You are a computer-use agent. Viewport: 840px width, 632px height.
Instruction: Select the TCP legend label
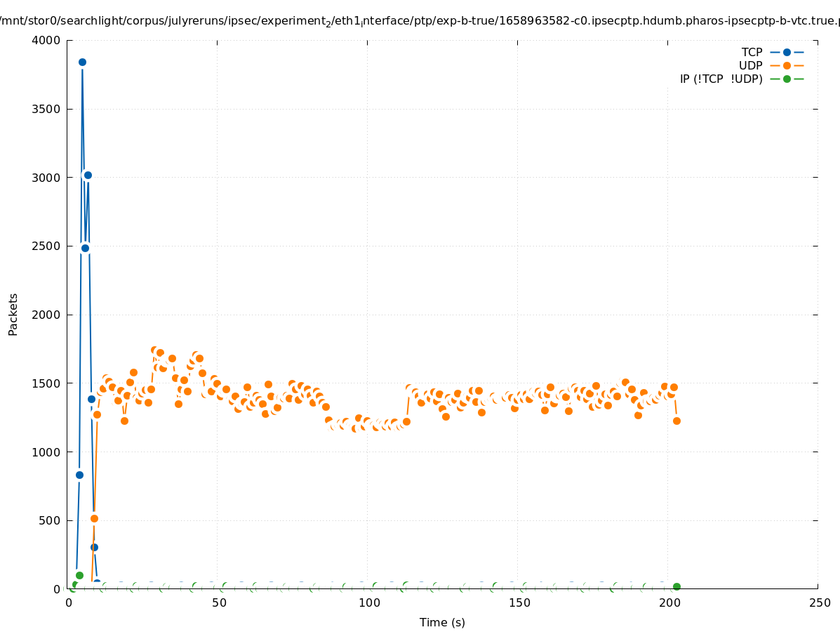pyautogui.click(x=752, y=52)
